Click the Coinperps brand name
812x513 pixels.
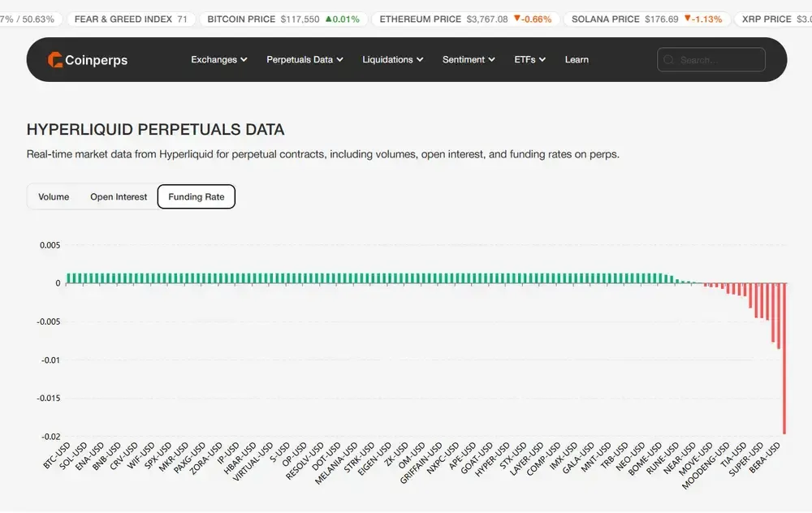click(97, 60)
